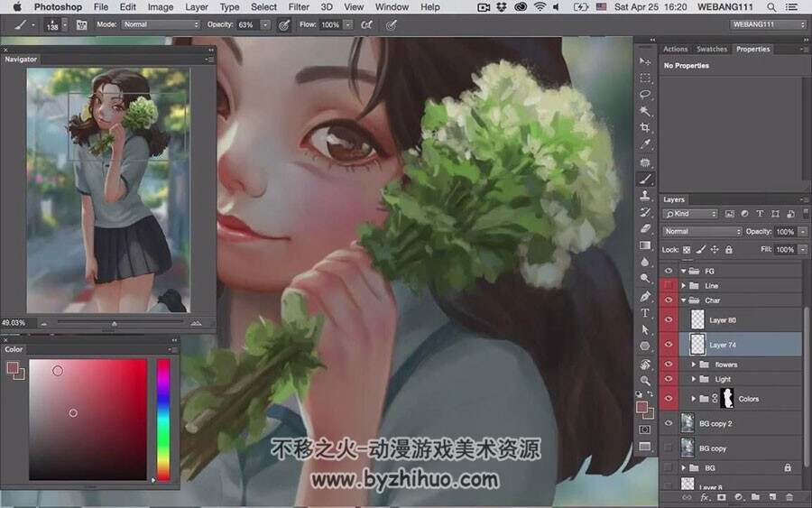Open the WEBANG111 workspace selector
This screenshot has height=508, width=812.
click(x=769, y=24)
